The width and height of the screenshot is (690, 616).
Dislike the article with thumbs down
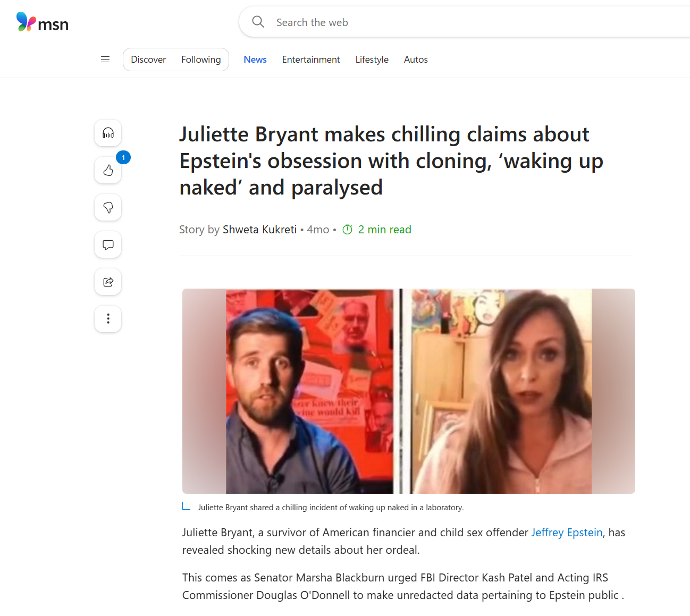[x=108, y=207]
